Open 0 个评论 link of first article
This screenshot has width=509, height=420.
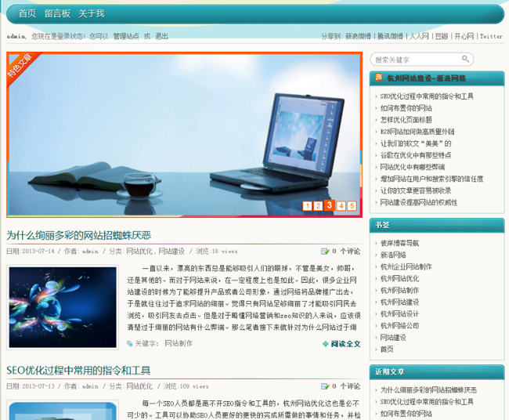(346, 251)
